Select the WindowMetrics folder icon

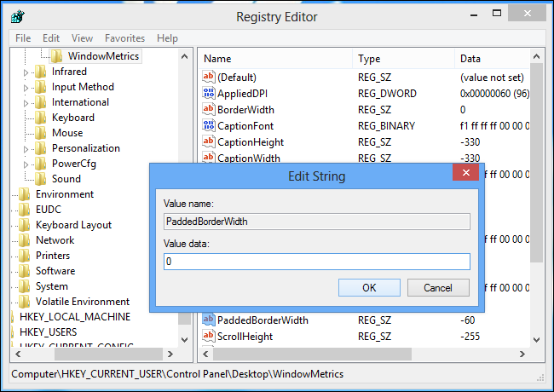[56, 55]
